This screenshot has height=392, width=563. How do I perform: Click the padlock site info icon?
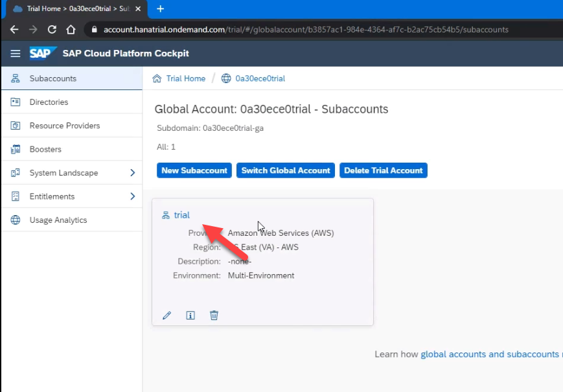coord(95,29)
